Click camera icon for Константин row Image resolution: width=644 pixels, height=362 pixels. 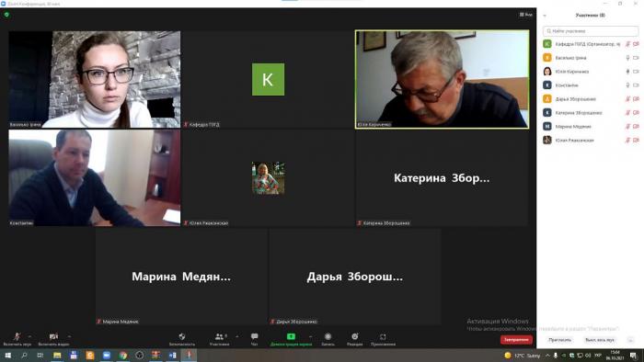tap(636, 85)
